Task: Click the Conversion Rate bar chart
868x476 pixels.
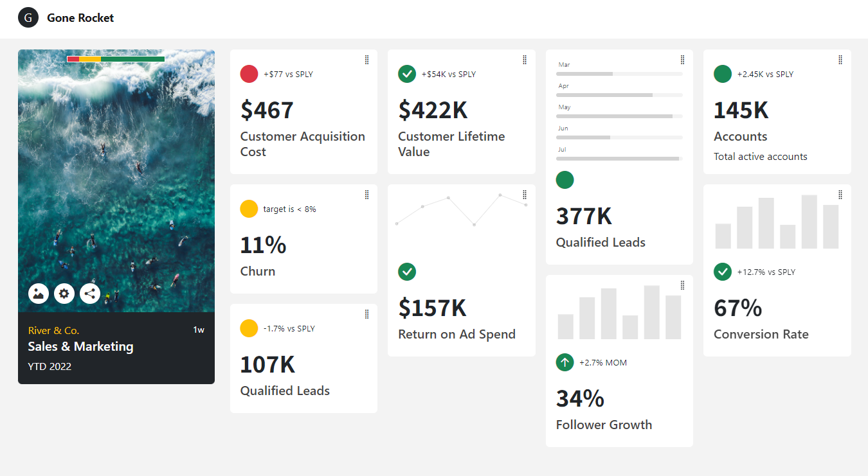Action: pyautogui.click(x=777, y=222)
